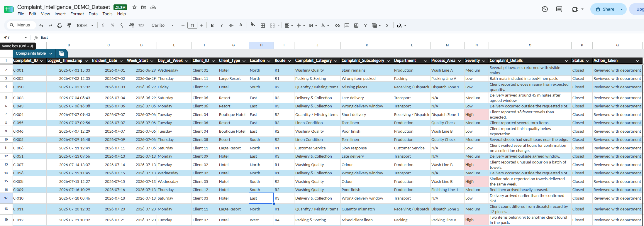Click the Share button
Screen dimensions: 644x226
[x=604, y=9]
